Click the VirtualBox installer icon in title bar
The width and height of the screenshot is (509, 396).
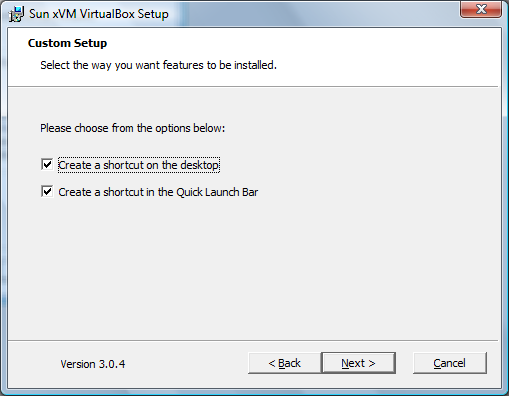[16, 14]
